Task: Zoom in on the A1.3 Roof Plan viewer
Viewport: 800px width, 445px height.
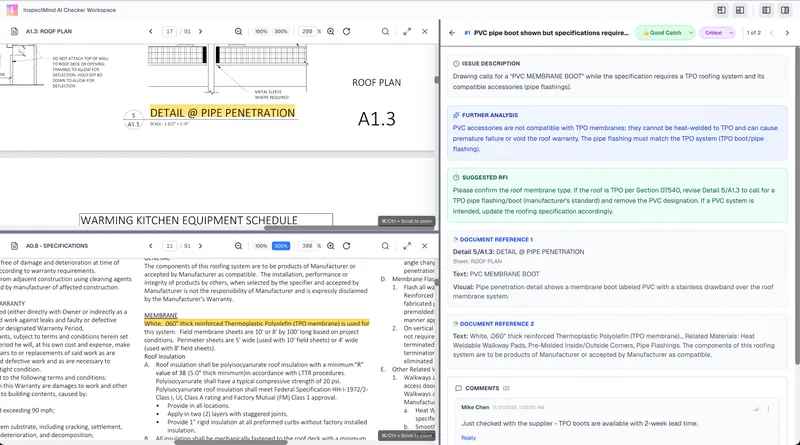Action: (x=331, y=32)
